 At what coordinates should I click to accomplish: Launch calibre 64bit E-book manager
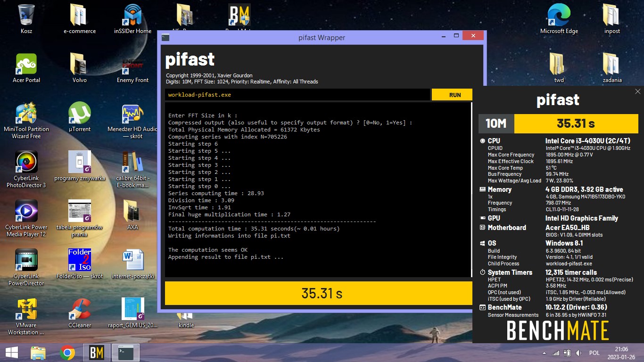point(132,170)
